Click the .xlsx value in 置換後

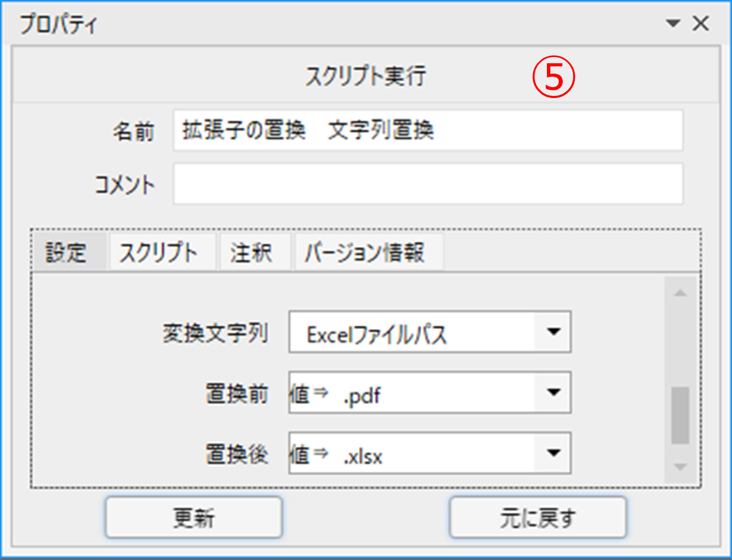tap(363, 457)
